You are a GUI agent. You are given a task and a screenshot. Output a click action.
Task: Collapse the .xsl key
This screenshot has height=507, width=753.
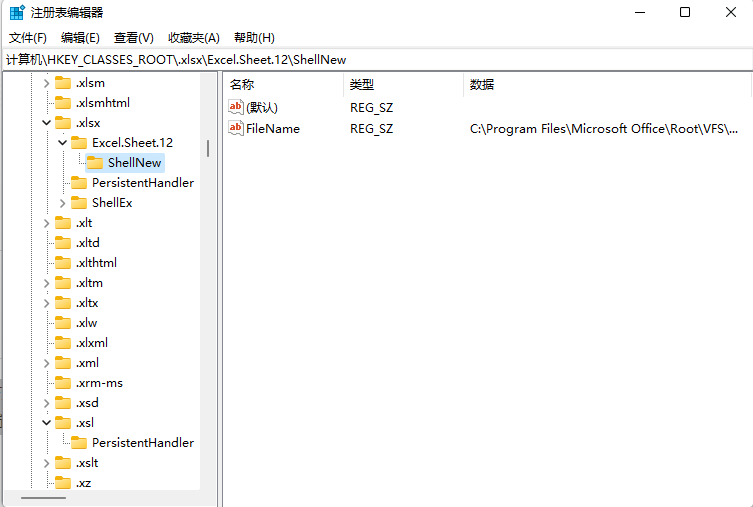pyautogui.click(x=47, y=423)
